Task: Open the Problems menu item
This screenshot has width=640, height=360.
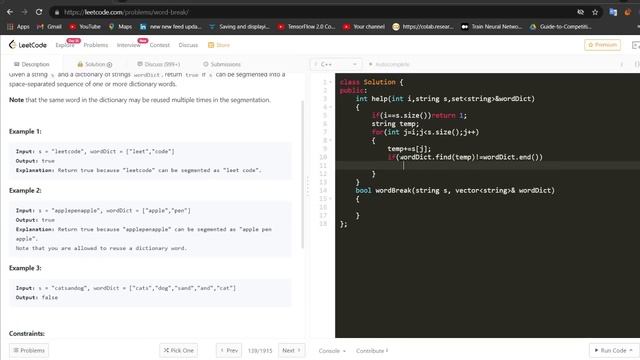Action: point(96,45)
